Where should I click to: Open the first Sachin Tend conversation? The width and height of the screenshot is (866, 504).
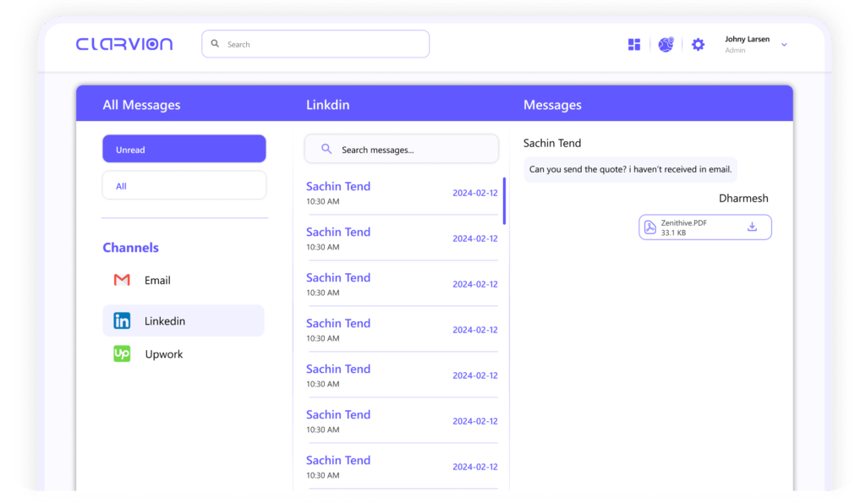[401, 193]
